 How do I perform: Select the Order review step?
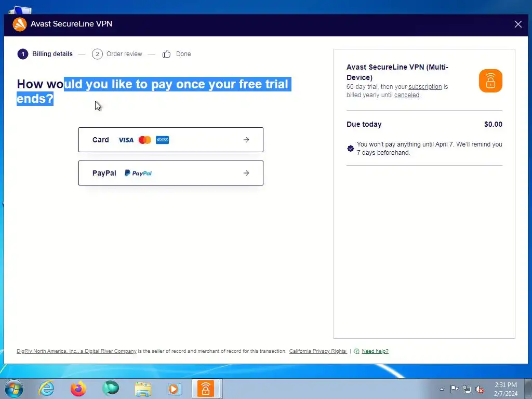117,54
